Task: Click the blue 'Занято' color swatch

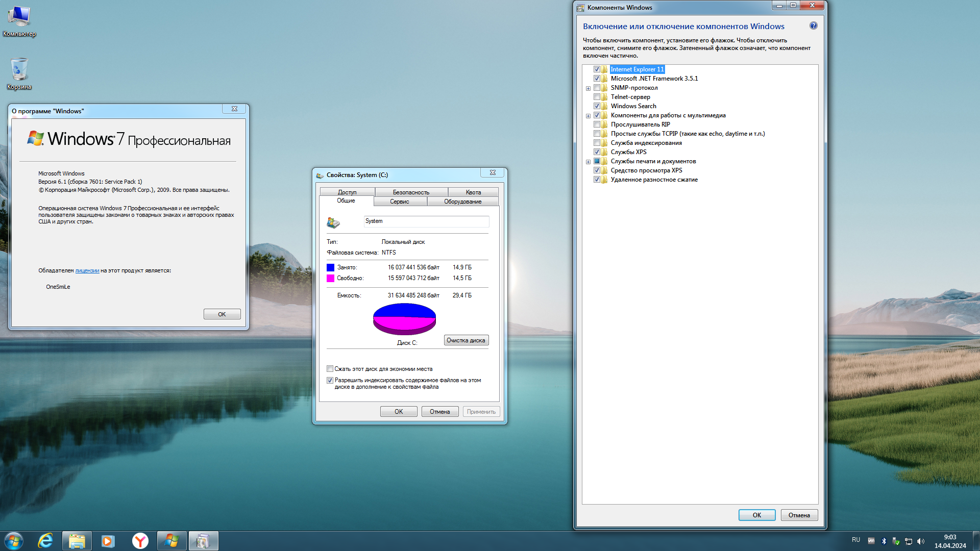Action: (x=330, y=267)
